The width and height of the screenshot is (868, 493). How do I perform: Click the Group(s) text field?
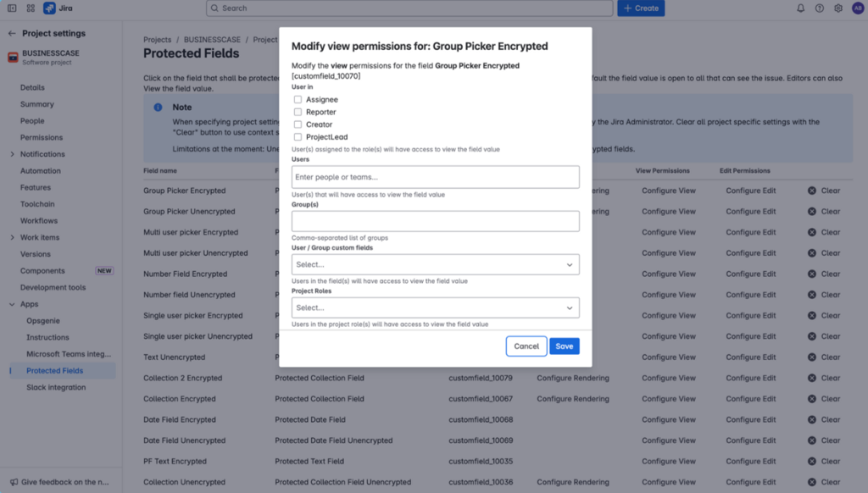pos(435,221)
